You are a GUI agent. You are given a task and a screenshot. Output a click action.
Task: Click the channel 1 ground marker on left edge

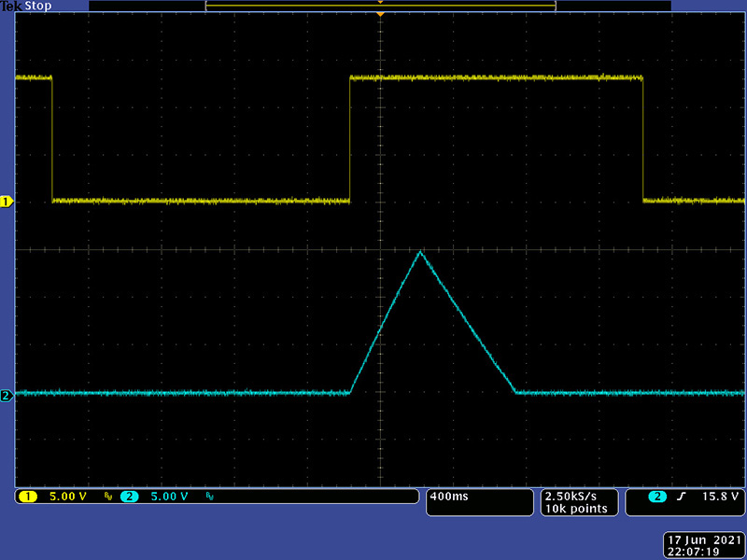pos(7,202)
